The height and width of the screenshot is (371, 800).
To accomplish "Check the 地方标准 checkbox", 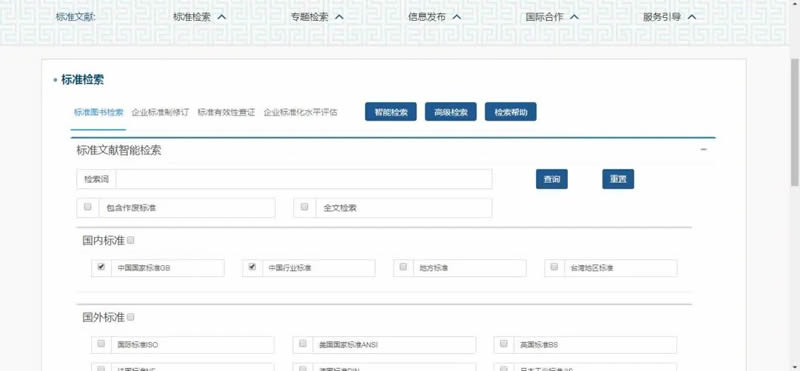I will 403,266.
